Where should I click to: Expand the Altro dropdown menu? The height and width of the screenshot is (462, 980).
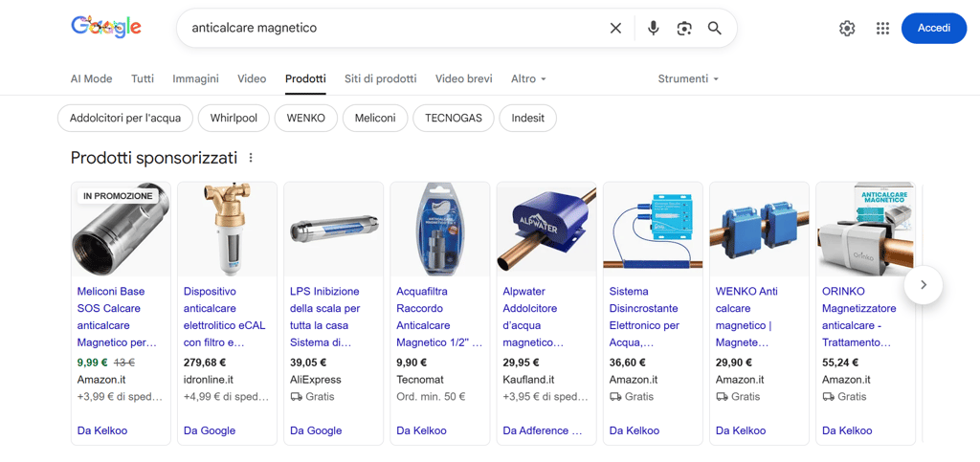coord(528,78)
